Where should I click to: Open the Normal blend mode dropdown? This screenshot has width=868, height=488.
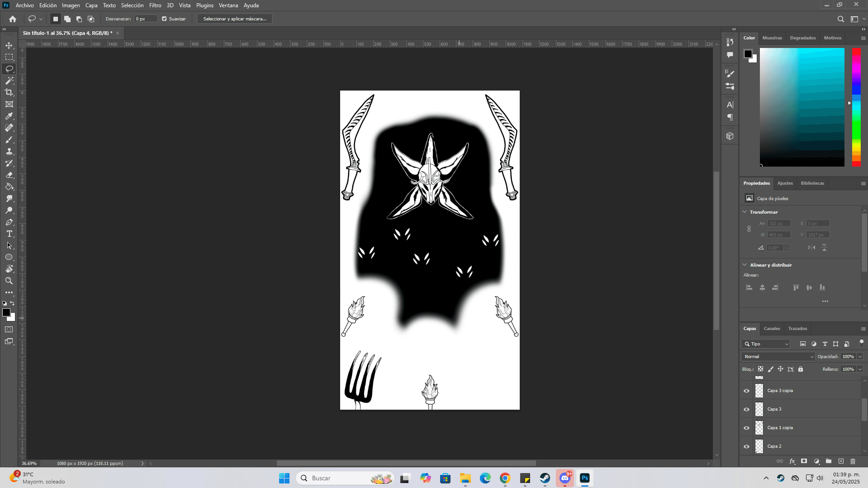[778, 357]
